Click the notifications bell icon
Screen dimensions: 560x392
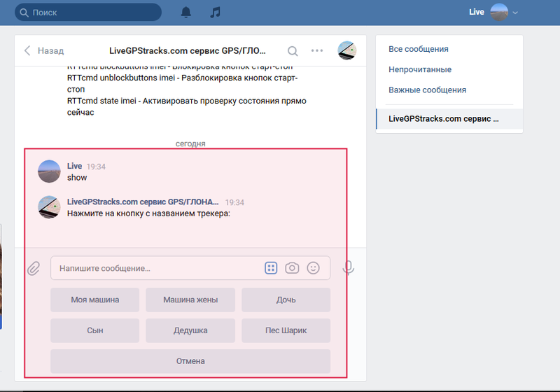point(186,13)
